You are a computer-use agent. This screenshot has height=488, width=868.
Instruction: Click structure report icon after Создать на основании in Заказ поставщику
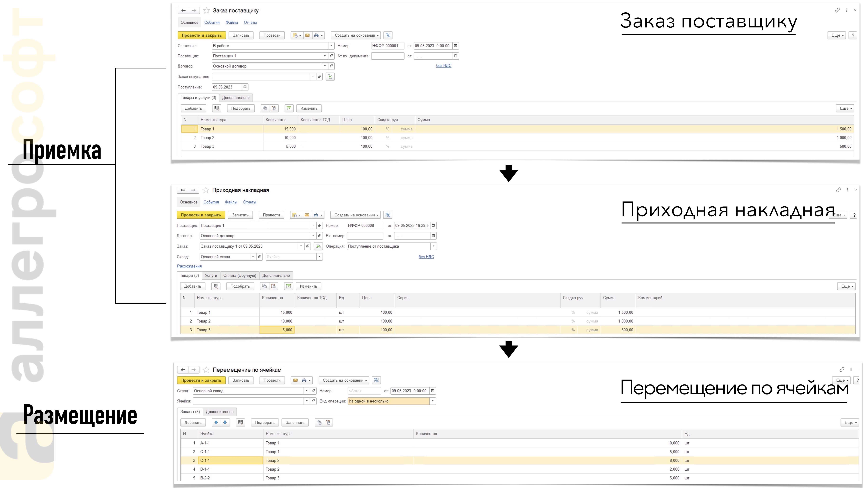click(388, 35)
